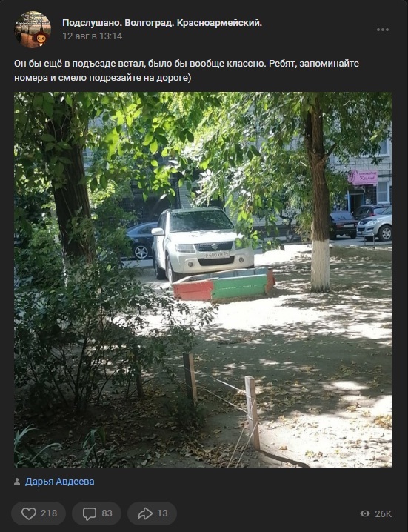The image size is (408, 532).
Task: Click the red-green sandbox in the photo
Action: coord(224,285)
